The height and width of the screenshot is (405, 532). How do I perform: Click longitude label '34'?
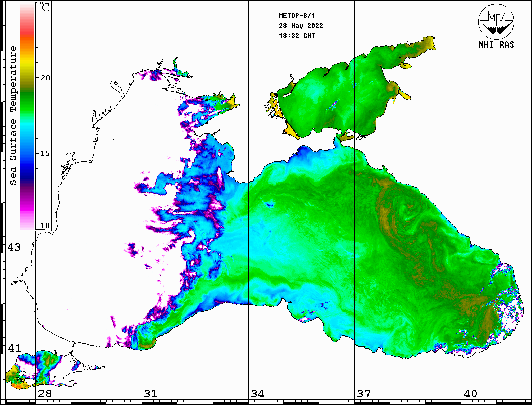[x=258, y=393]
